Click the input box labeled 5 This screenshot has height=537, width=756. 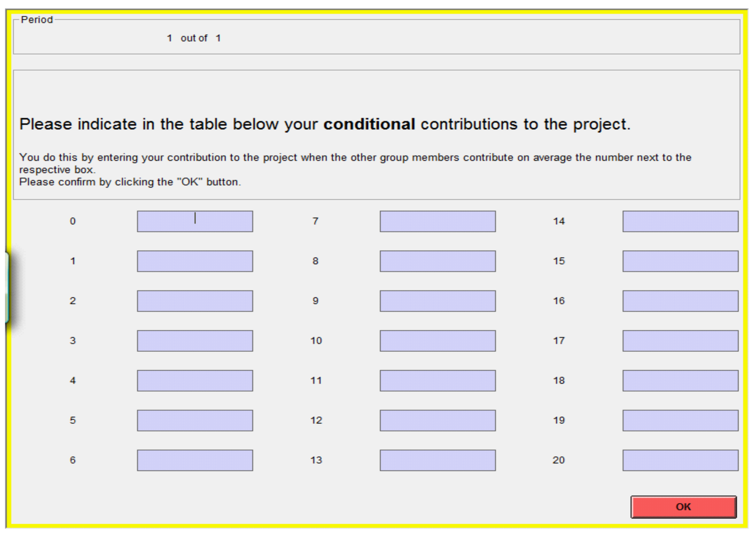(195, 420)
